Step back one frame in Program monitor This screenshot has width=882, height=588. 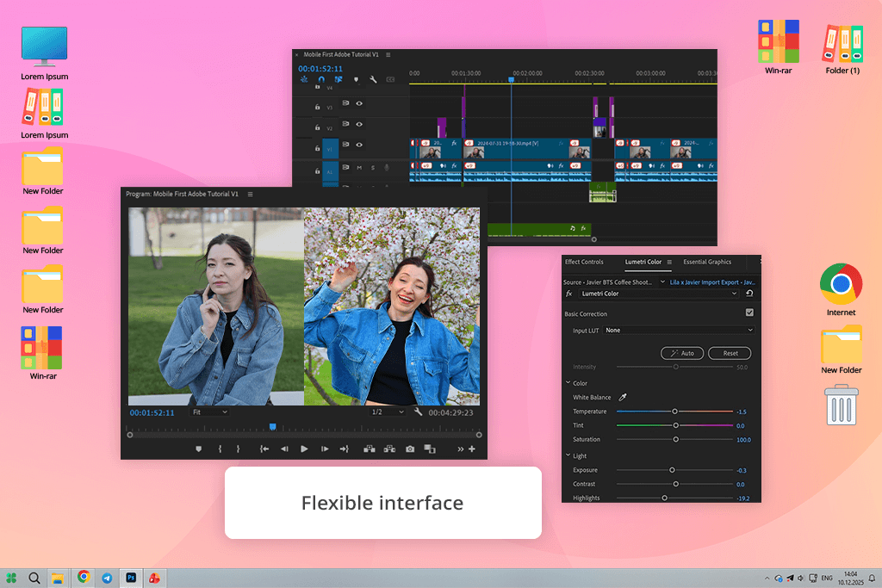[x=284, y=449]
